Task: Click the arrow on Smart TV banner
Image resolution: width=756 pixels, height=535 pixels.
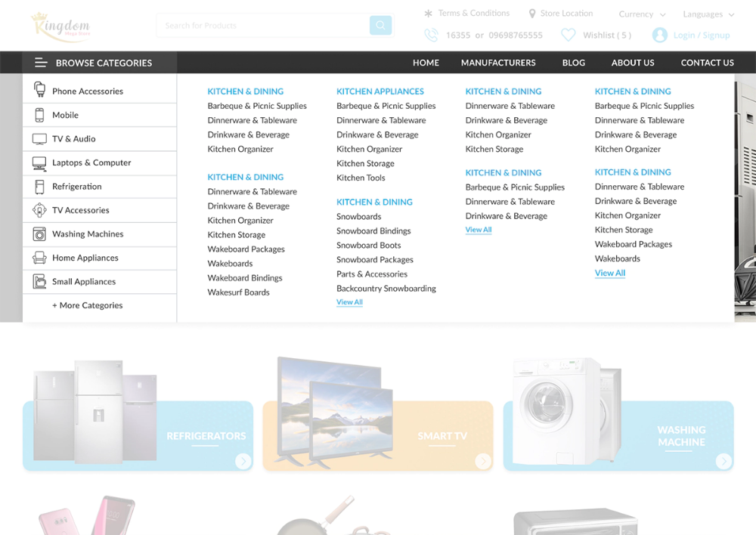Action: pyautogui.click(x=483, y=461)
